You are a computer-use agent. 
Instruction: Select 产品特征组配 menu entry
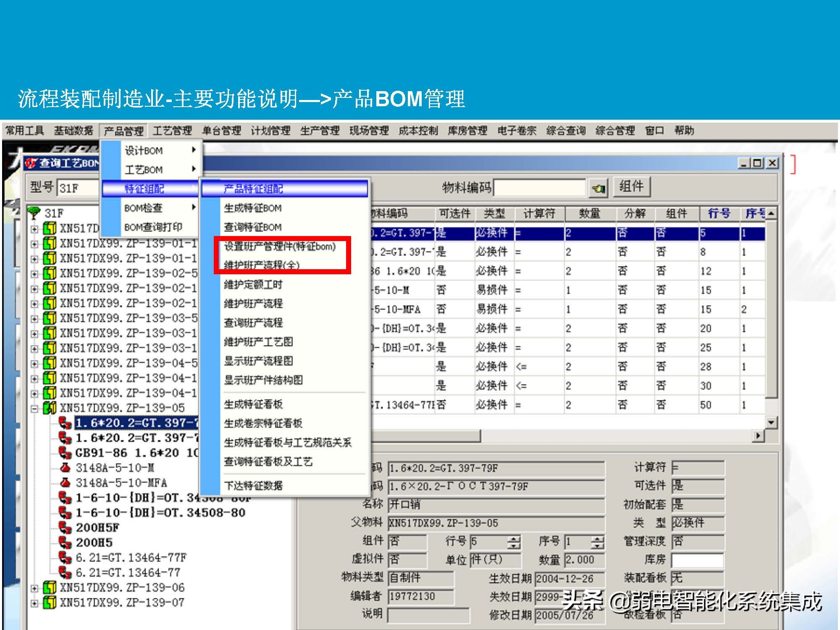285,189
